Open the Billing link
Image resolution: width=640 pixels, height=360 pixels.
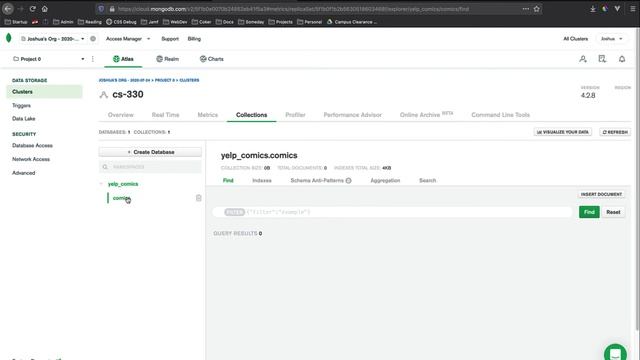[x=194, y=39]
